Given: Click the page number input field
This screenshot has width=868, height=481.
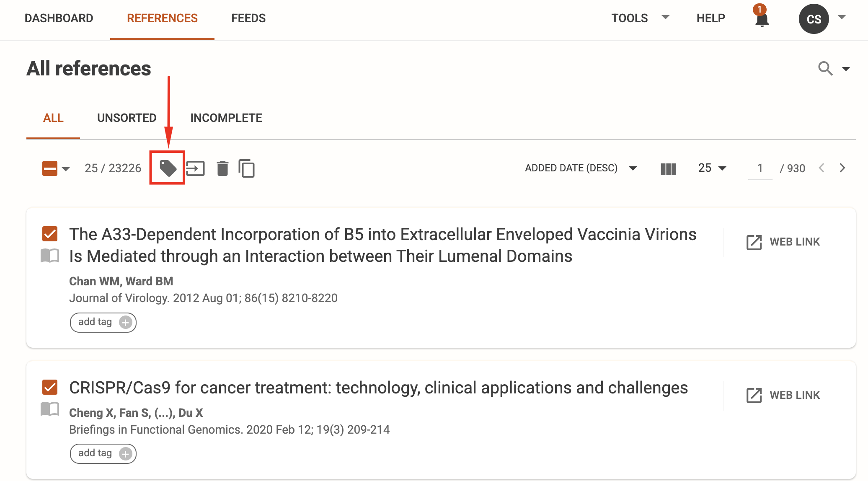Looking at the screenshot, I should point(760,168).
